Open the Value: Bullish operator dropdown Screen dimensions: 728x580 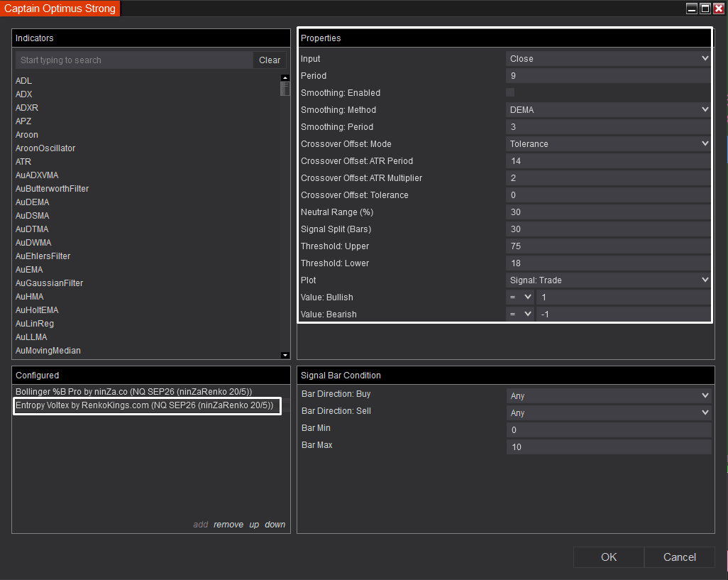pos(519,297)
